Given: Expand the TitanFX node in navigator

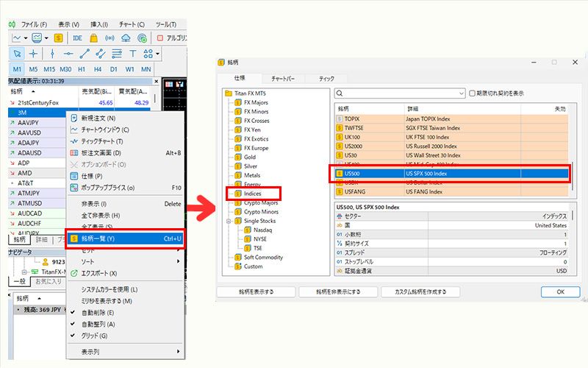Looking at the screenshot, I should [24, 272].
